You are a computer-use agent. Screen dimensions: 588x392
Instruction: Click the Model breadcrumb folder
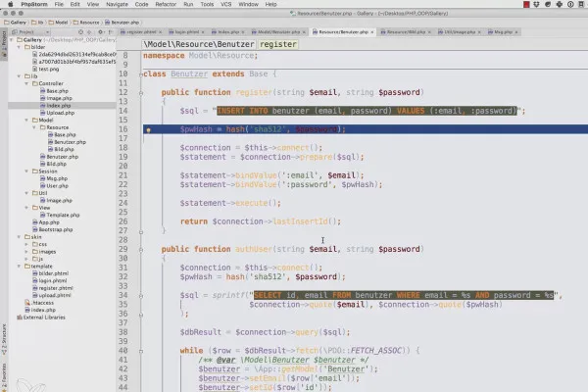click(x=58, y=23)
